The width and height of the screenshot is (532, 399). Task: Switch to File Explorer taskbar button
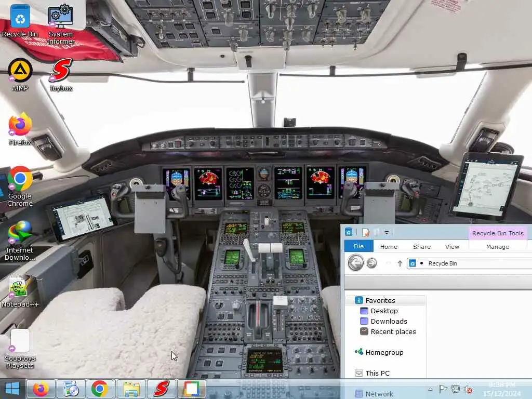coord(131,389)
